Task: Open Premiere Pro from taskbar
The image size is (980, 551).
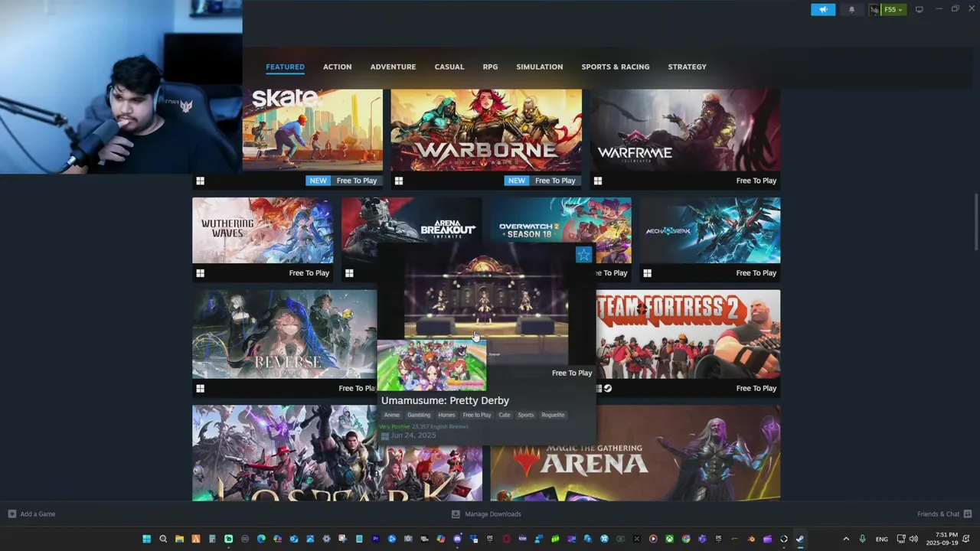Action: [375, 539]
